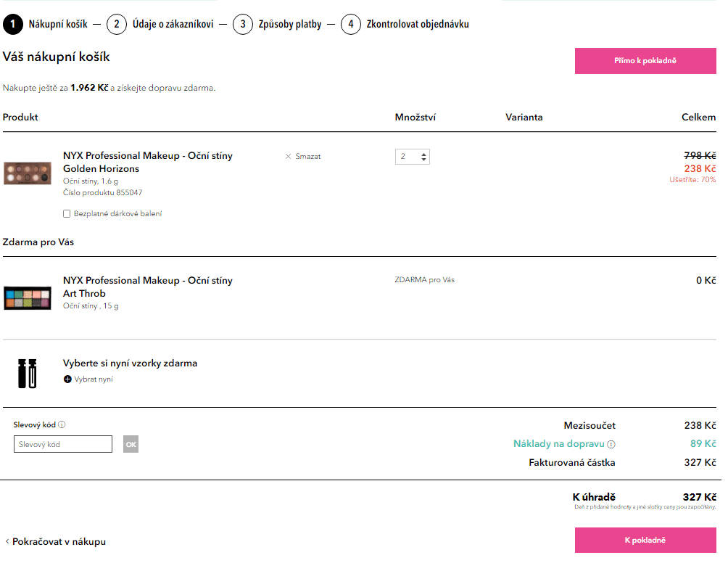Click Vybrat nyní to choose samples
Image resolution: width=728 pixels, height=563 pixels.
click(x=94, y=379)
